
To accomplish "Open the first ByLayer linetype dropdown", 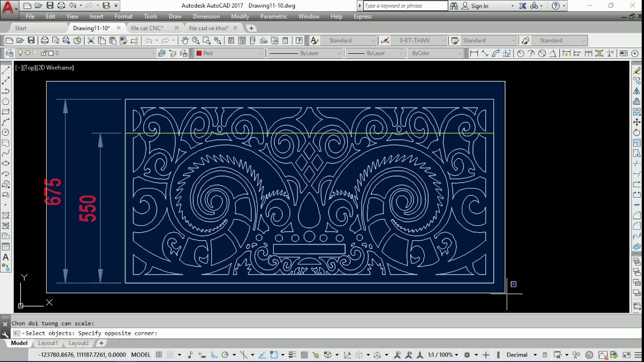I will (x=305, y=53).
